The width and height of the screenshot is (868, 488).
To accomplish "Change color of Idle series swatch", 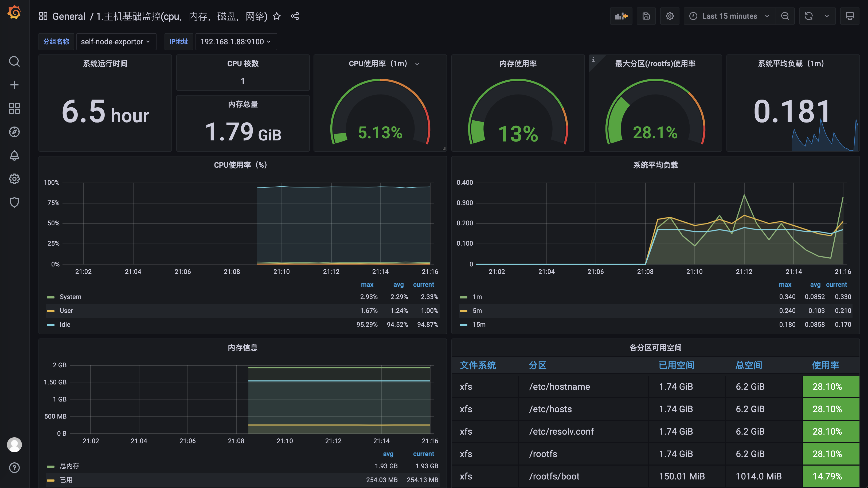I will click(x=51, y=325).
